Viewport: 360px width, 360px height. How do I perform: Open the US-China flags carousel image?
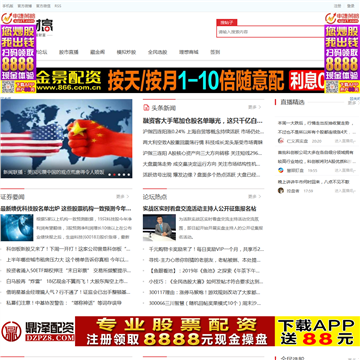66,139
